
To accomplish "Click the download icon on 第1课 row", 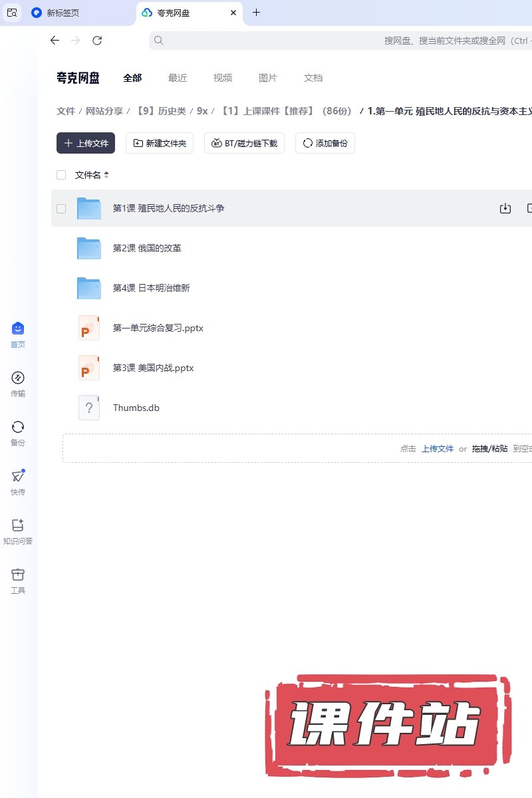I will pyautogui.click(x=505, y=209).
